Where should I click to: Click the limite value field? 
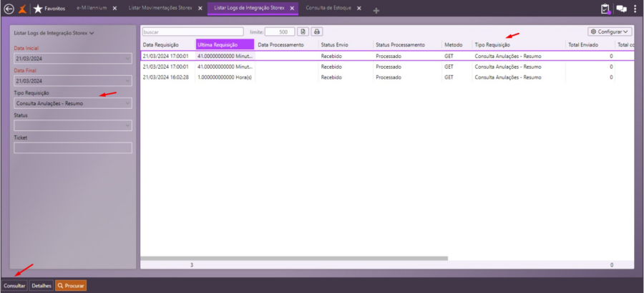(x=280, y=32)
